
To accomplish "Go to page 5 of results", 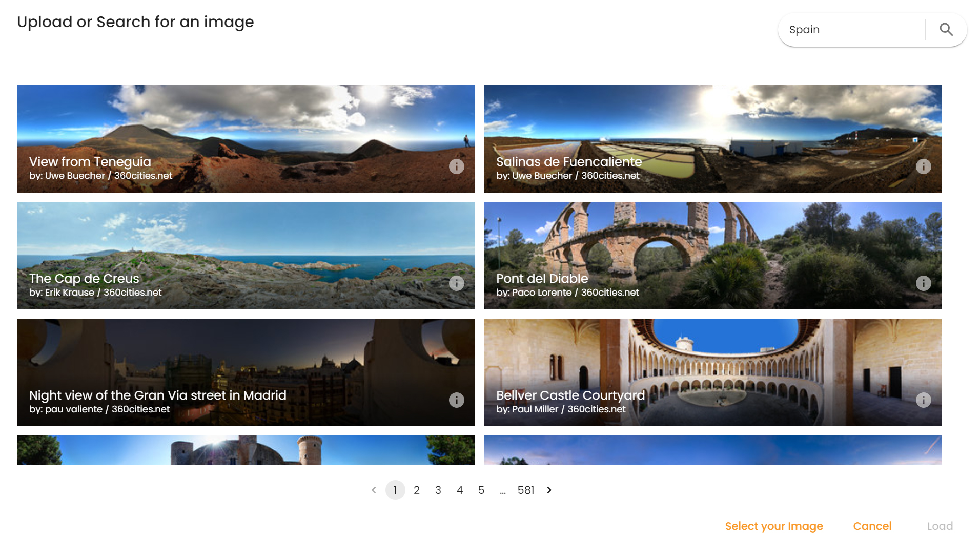I will (x=481, y=490).
